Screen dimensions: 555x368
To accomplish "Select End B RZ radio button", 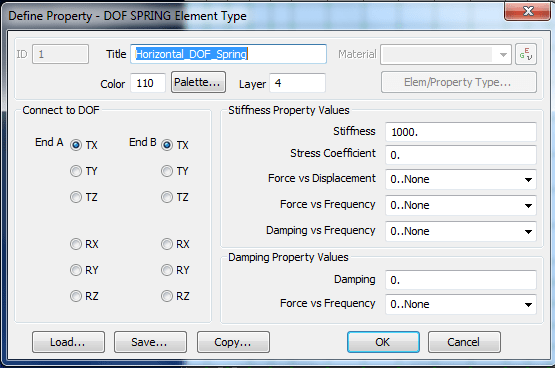I will coord(167,296).
